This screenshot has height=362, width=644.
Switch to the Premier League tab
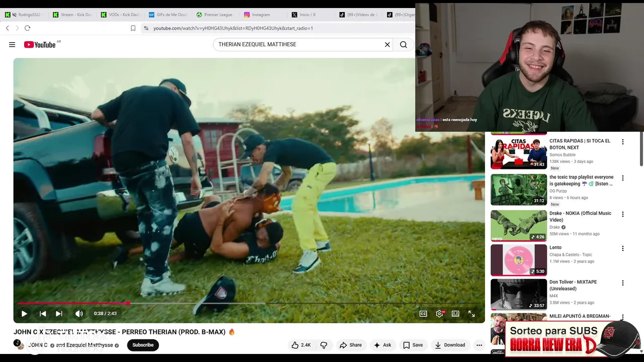216,15
